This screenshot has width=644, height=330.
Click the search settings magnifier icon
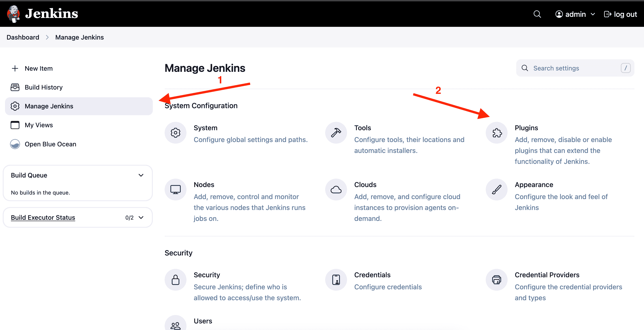pos(525,68)
